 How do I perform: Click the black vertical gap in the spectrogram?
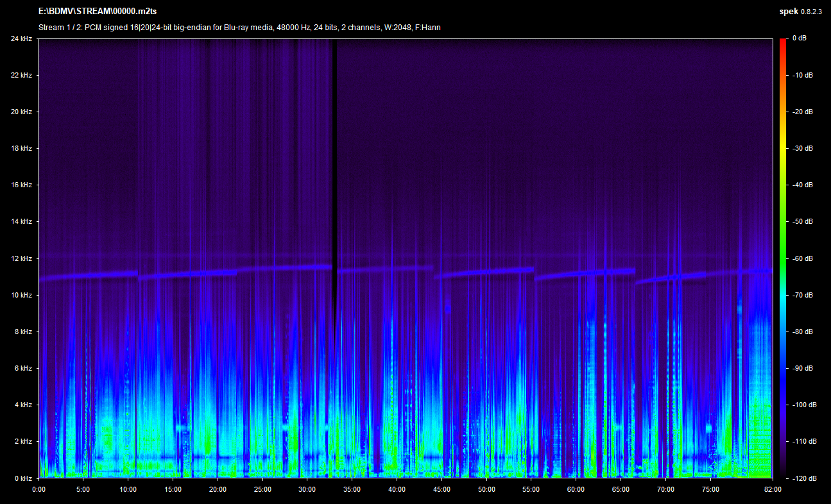333,160
